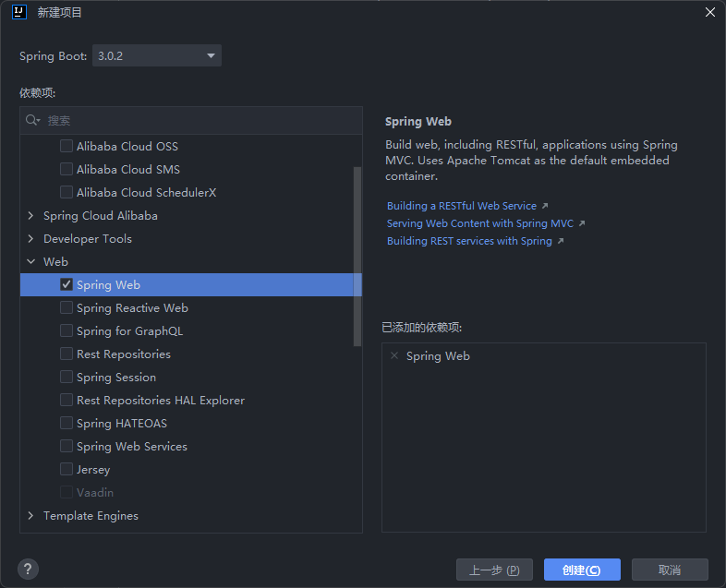This screenshot has height=588, width=726.
Task: Enable Spring Web Services dependency
Action: (x=67, y=447)
